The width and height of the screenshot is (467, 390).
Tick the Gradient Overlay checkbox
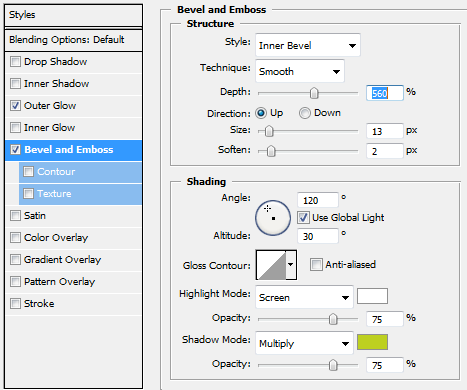(15, 260)
